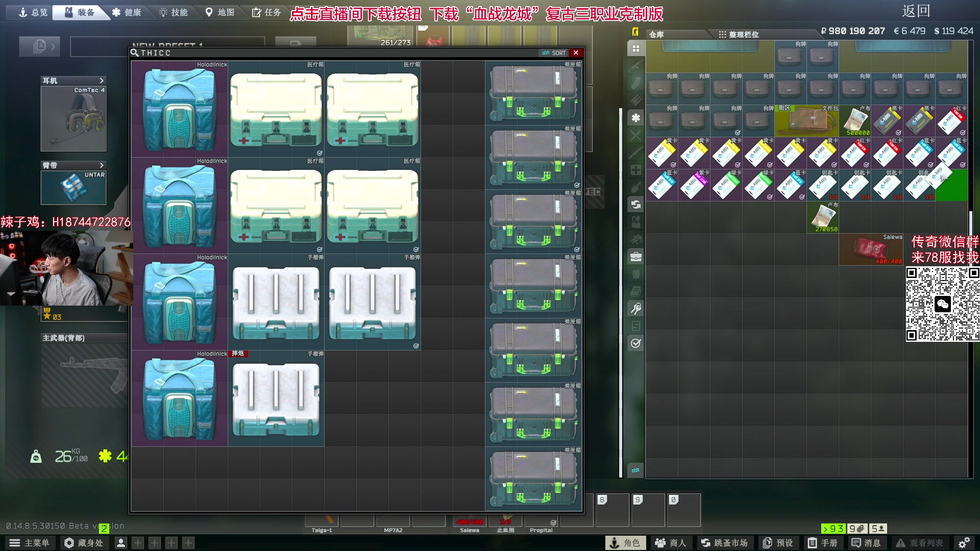Click the dollar balance 119 424
This screenshot has width=980, height=551.
click(x=953, y=31)
